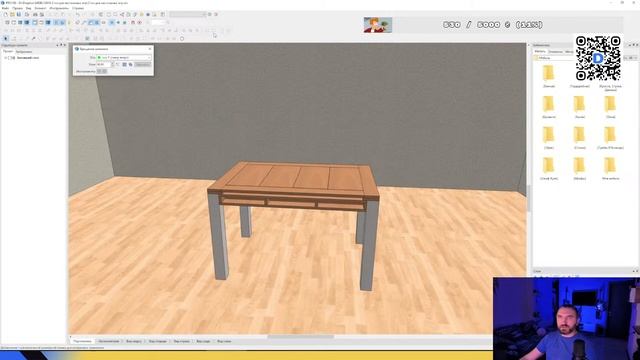Screen dimensions: 640x360
Task: Click the Save project disk icon
Action: click(19, 15)
